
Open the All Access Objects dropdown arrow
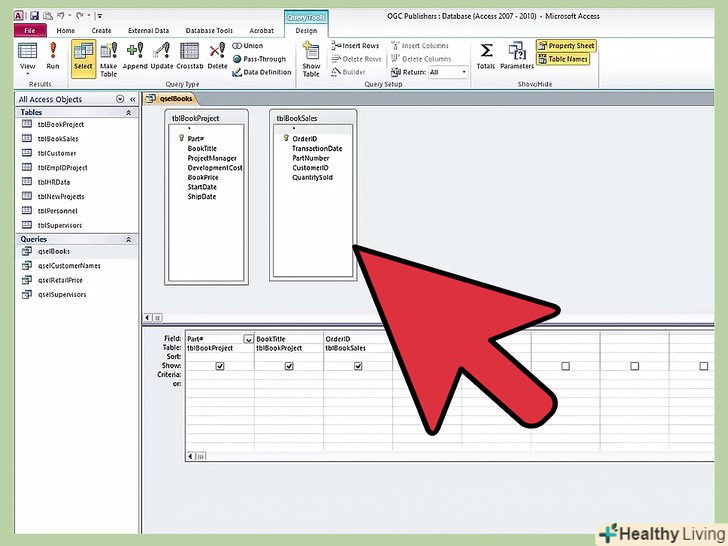120,99
